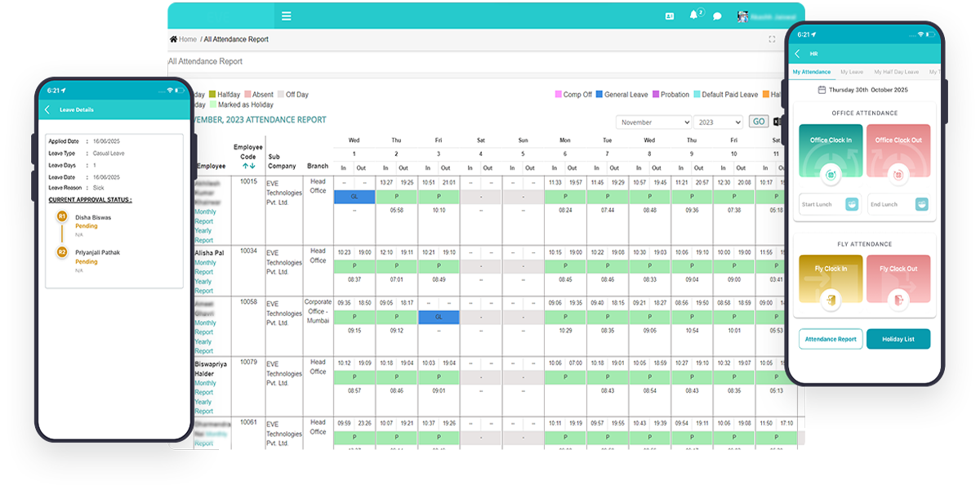Switch to the My Half Day Leave tab
Viewport: 980px width, 490px height.
point(896,72)
